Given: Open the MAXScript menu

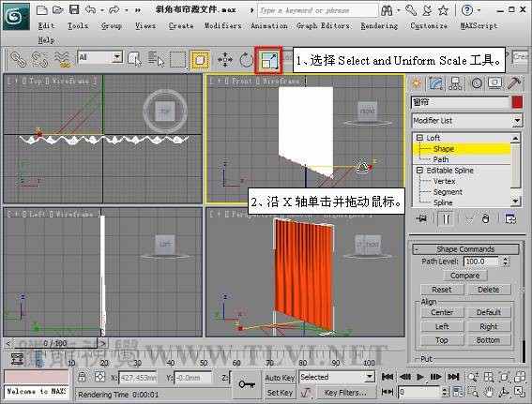Looking at the screenshot, I should click(479, 25).
